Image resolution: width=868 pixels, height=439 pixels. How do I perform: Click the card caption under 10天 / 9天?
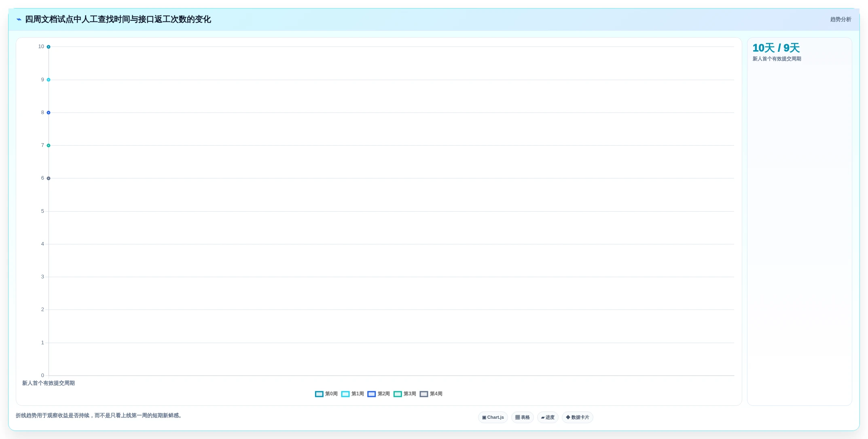tap(777, 59)
